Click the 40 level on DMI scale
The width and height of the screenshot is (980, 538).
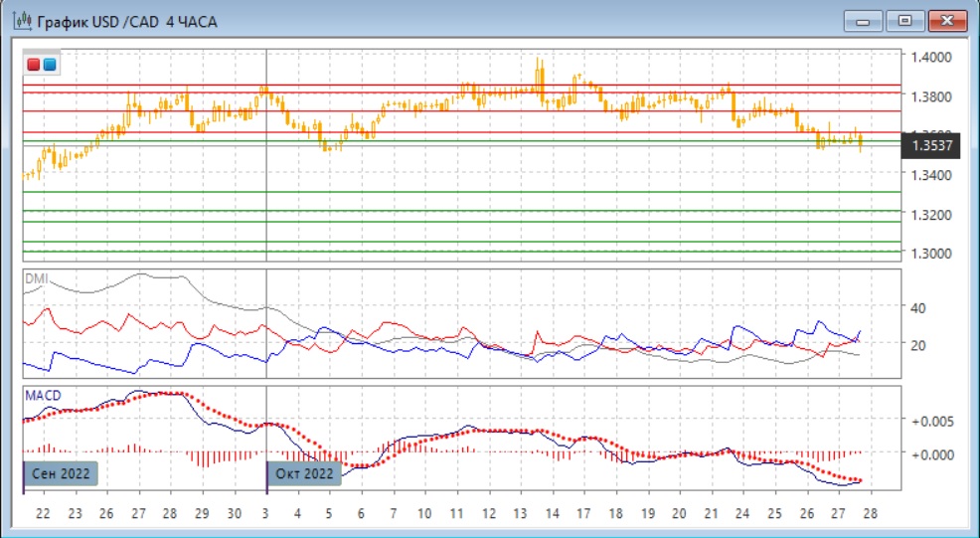[x=918, y=308]
